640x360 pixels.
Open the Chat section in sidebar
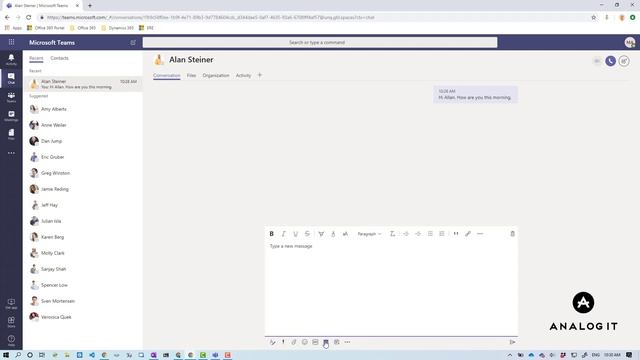point(11,78)
